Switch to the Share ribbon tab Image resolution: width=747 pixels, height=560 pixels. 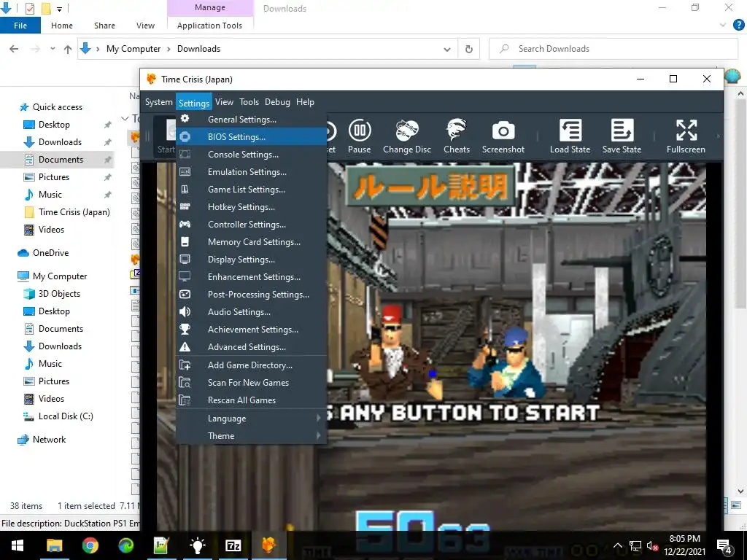pyautogui.click(x=104, y=26)
